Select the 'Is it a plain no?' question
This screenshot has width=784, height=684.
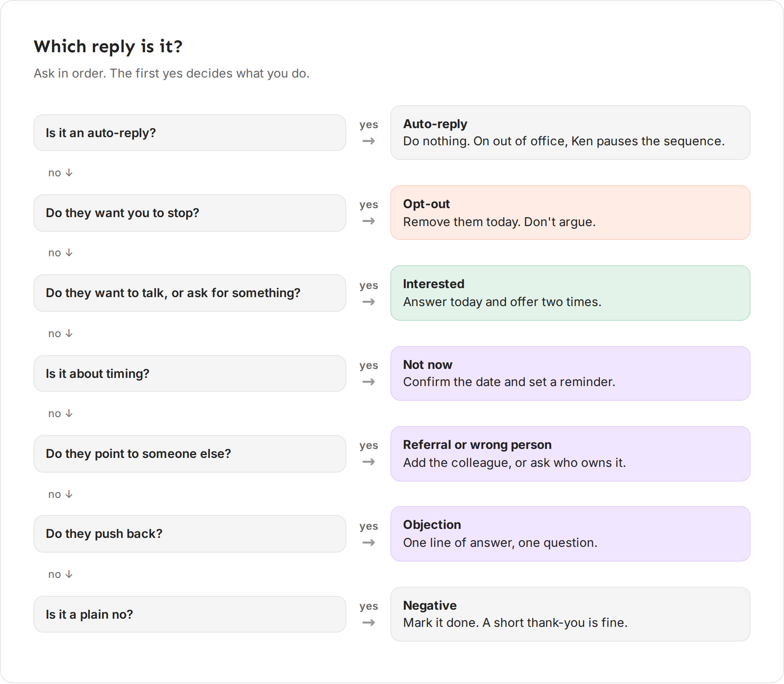pos(190,614)
